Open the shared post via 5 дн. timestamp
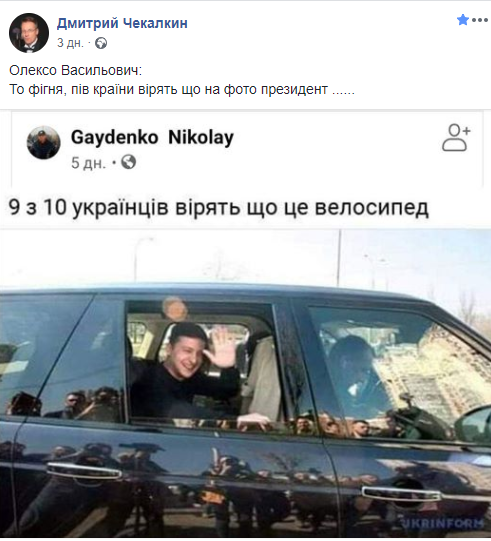Viewport: 491px width, 541px height. pyautogui.click(x=88, y=163)
